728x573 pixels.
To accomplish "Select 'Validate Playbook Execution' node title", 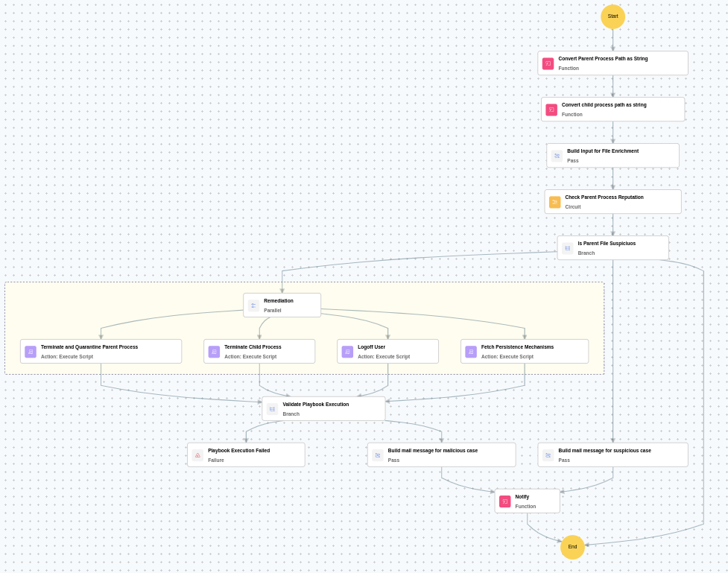I will (316, 405).
